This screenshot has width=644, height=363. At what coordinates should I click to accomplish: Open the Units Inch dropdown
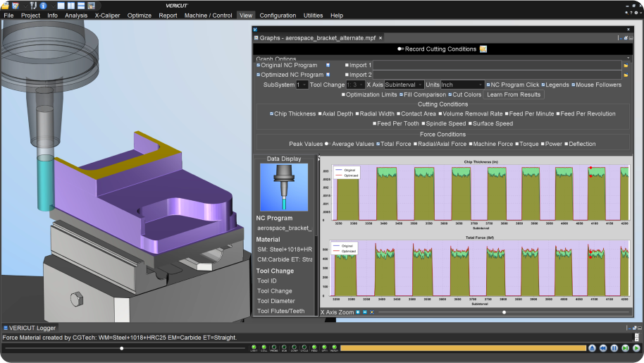462,85
